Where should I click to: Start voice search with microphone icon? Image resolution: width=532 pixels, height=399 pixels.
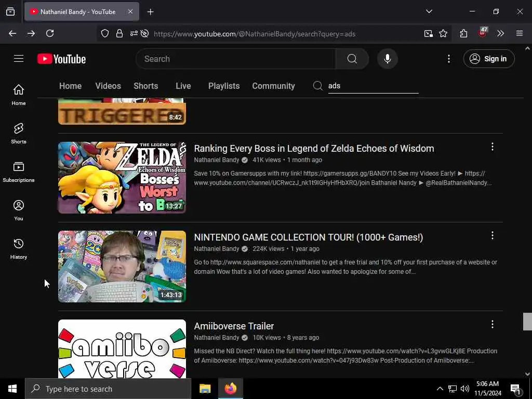point(387,59)
